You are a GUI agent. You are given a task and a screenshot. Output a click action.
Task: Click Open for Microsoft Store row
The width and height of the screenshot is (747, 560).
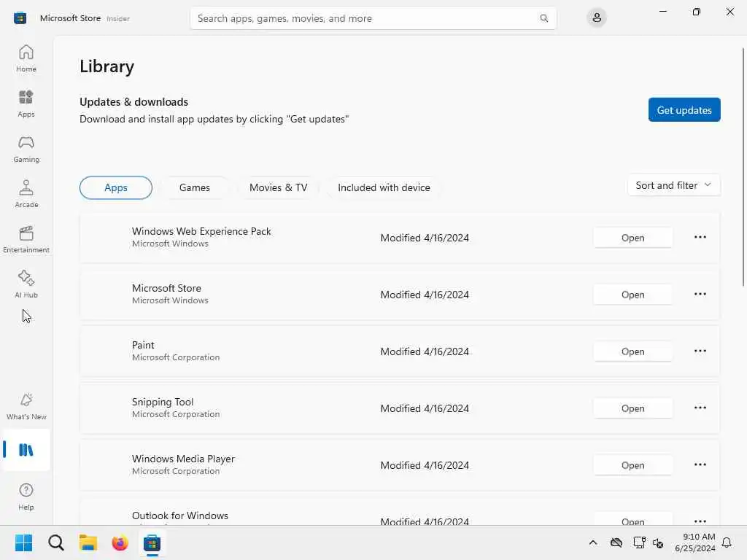pyautogui.click(x=632, y=295)
